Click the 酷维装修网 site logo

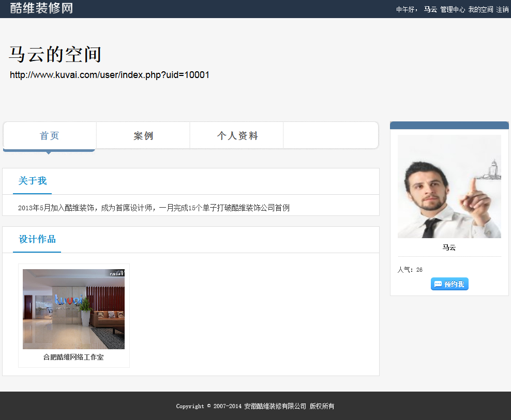pyautogui.click(x=41, y=8)
